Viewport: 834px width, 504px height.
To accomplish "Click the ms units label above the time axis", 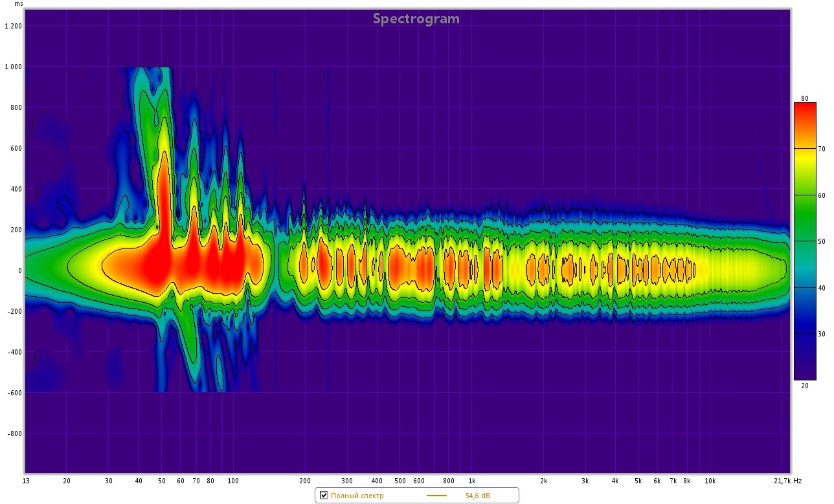I will point(19,4).
